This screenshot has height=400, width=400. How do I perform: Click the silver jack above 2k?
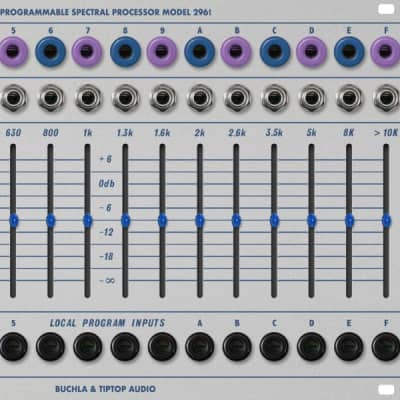pyautogui.click(x=200, y=98)
